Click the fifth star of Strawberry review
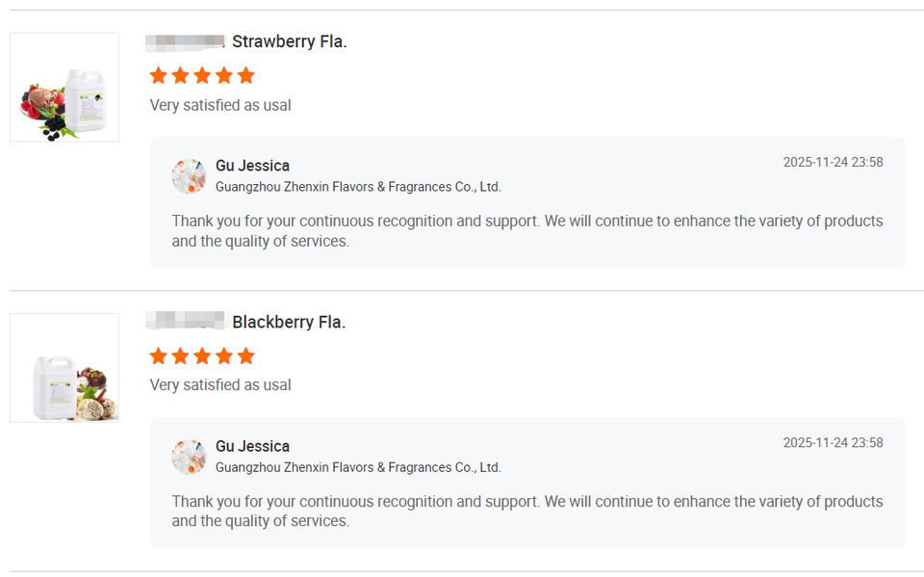The image size is (924, 577). [x=246, y=75]
